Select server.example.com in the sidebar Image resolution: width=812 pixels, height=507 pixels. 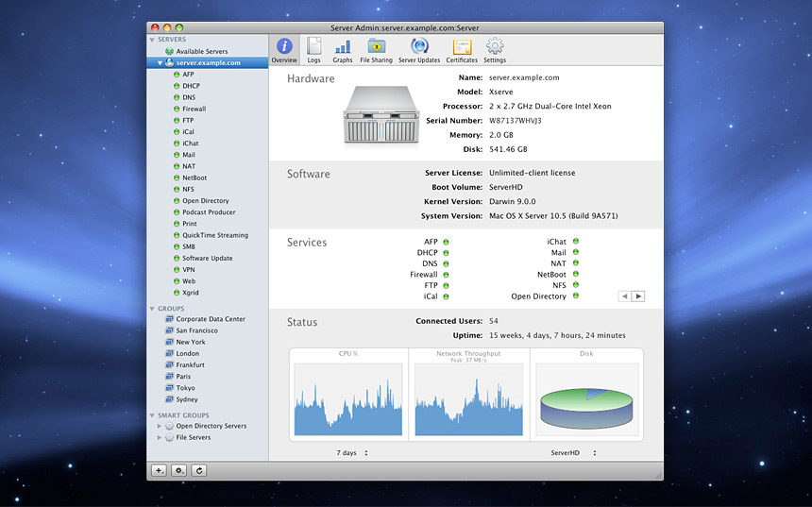tap(208, 62)
